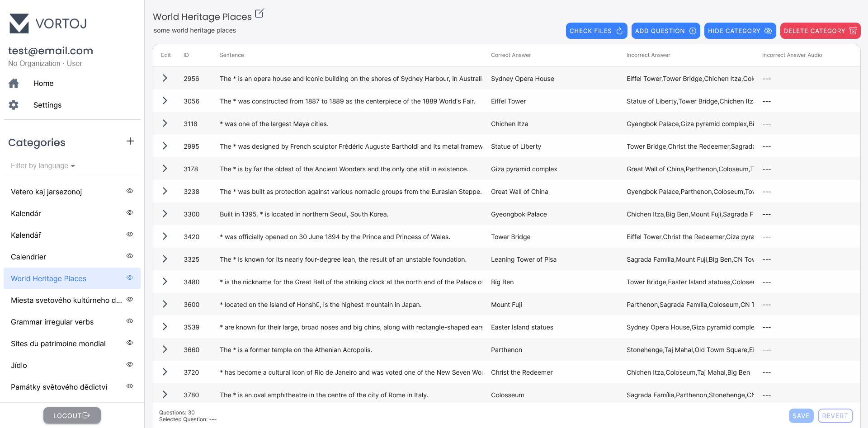Viewport: 868px width, 428px height.
Task: Click the Settings gear icon
Action: click(x=14, y=105)
